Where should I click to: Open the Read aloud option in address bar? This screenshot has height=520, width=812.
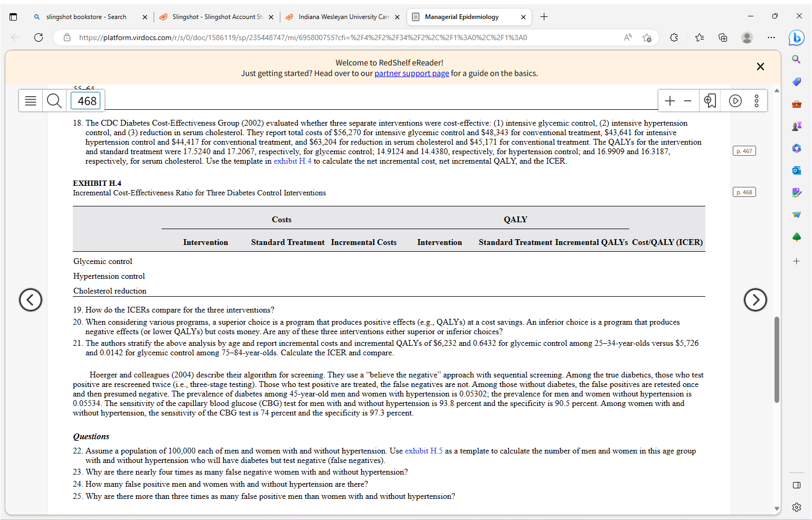click(x=628, y=37)
